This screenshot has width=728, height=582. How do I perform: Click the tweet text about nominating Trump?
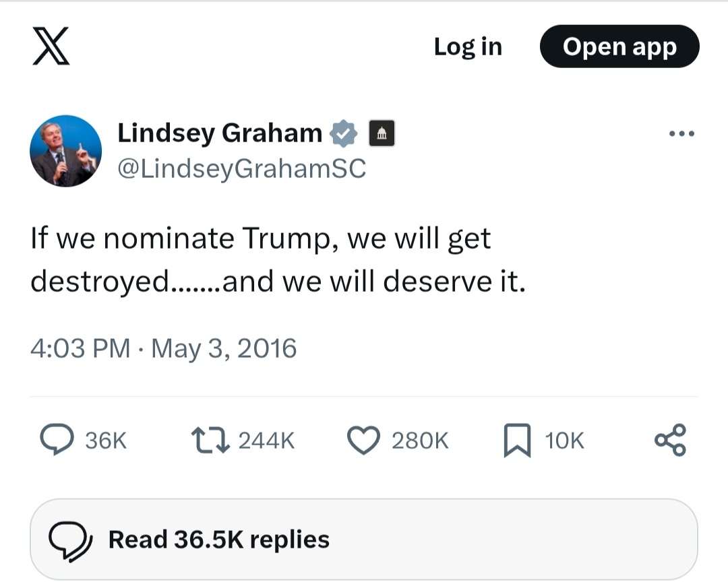pyautogui.click(x=277, y=260)
